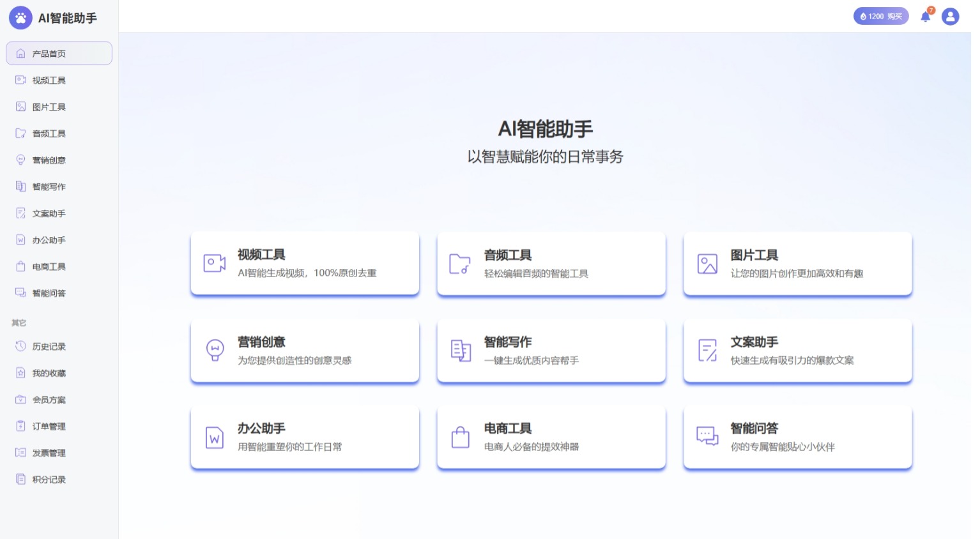Click the camera icon on 视频工具 card
The image size is (980, 539).
coord(214,263)
